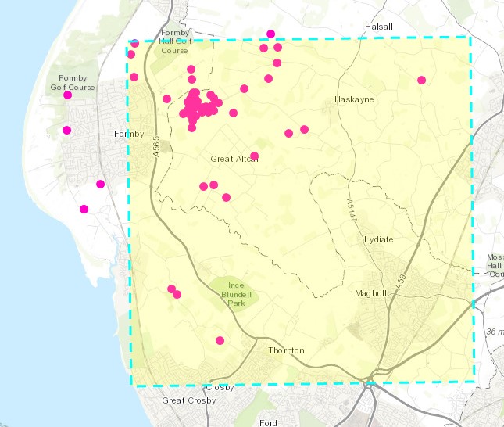Select the pink marker on the boundary's top-left corner

pyautogui.click(x=134, y=44)
